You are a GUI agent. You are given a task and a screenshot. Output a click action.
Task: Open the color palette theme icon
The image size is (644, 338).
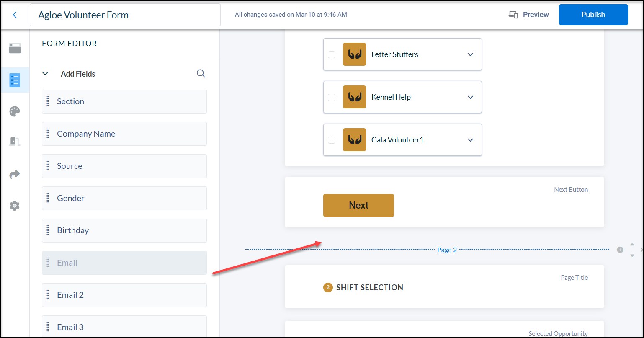(x=15, y=111)
